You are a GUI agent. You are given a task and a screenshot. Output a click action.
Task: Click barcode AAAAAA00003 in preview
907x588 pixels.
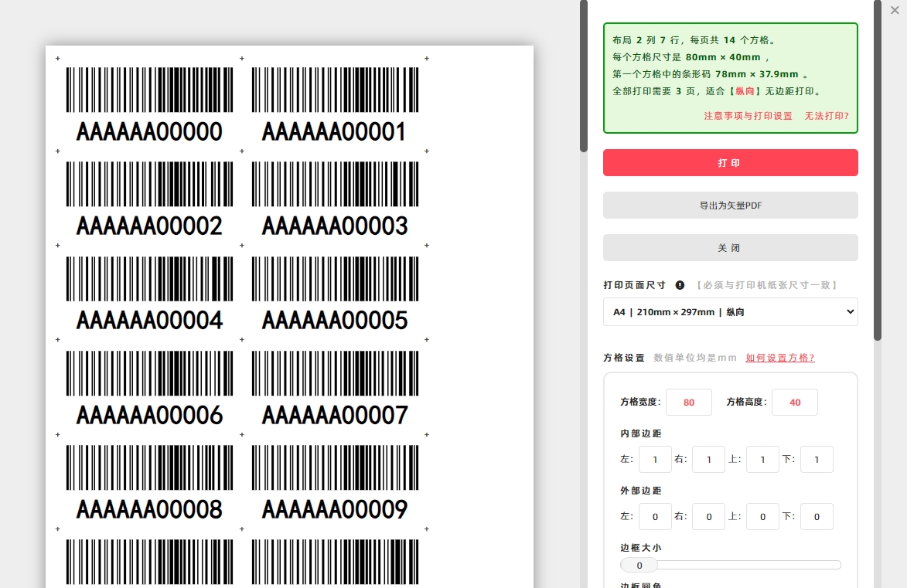(335, 199)
